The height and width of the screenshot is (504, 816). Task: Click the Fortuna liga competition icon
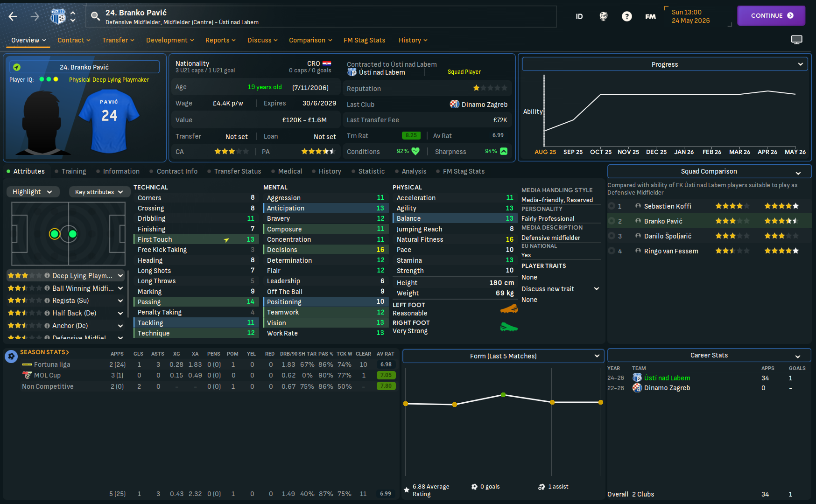pos(27,364)
